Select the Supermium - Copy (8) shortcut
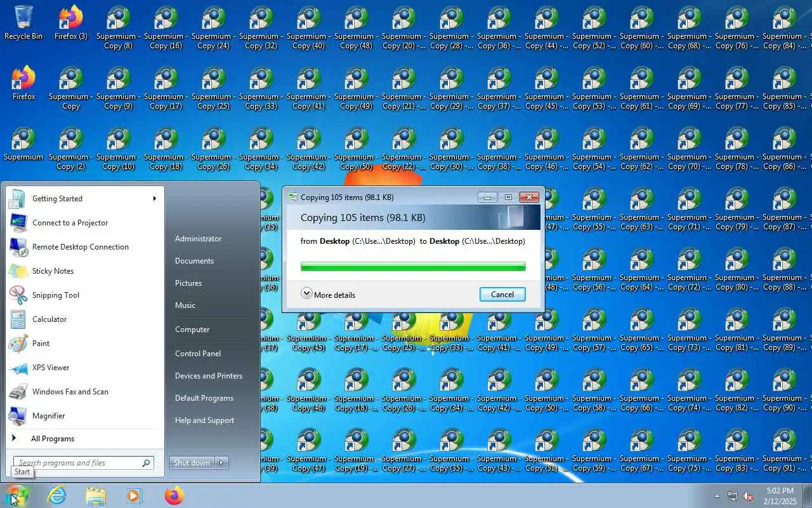The width and height of the screenshot is (812, 508). [118, 28]
